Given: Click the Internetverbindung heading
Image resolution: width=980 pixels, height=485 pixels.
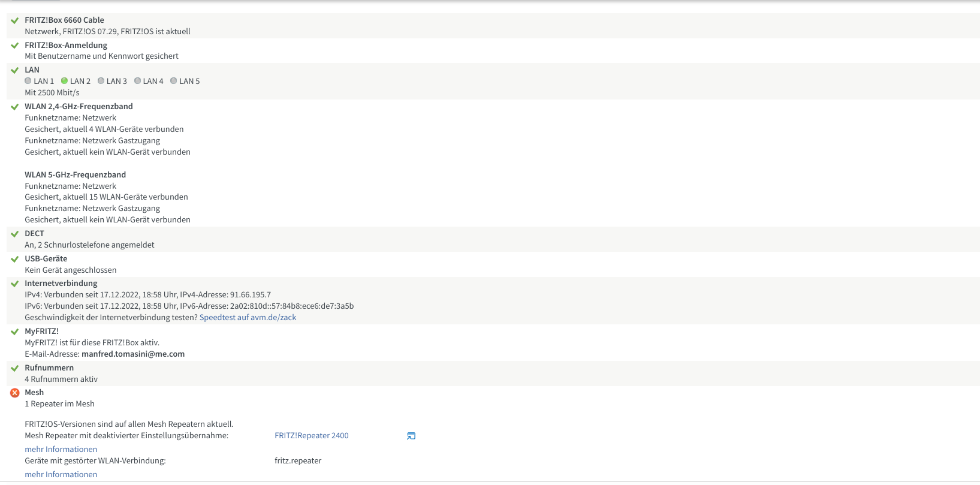Looking at the screenshot, I should click(61, 283).
